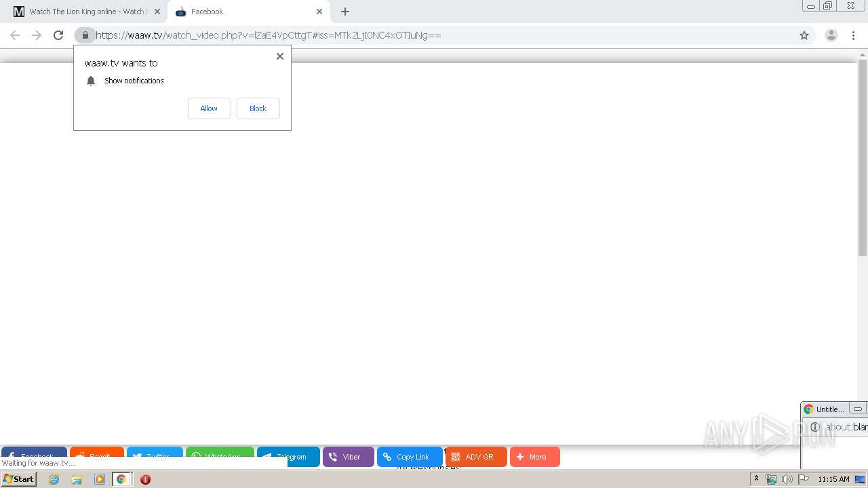Open the red Opera icon in taskbar
Image resolution: width=868 pixels, height=488 pixels.
click(x=145, y=479)
